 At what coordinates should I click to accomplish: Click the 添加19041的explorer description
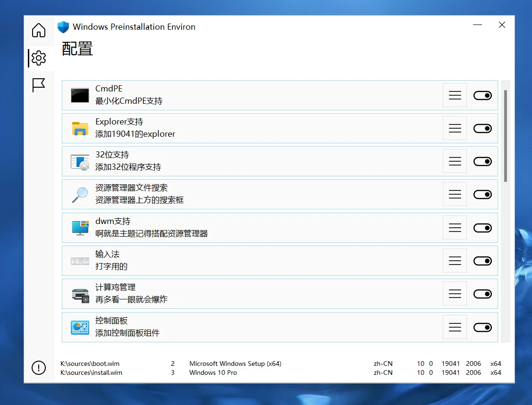[x=135, y=134]
